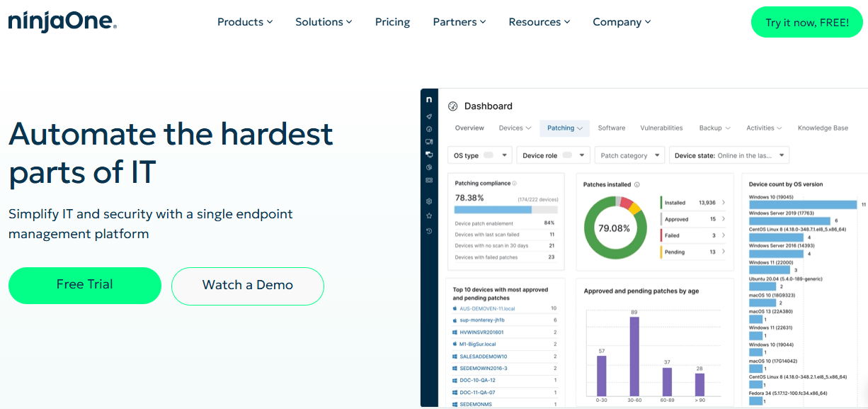Screen dimensions: 868x409
Task: Open the OS type dropdown arrow
Action: pyautogui.click(x=505, y=155)
